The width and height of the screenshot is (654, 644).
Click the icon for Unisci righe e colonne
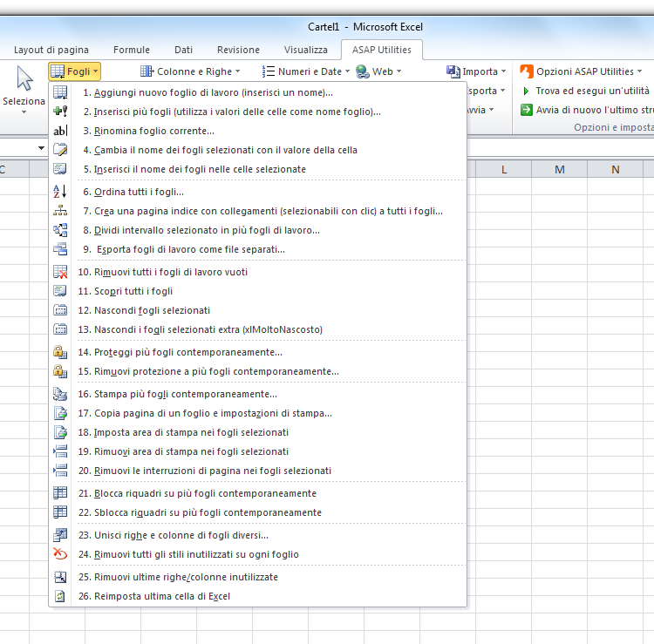click(x=60, y=535)
